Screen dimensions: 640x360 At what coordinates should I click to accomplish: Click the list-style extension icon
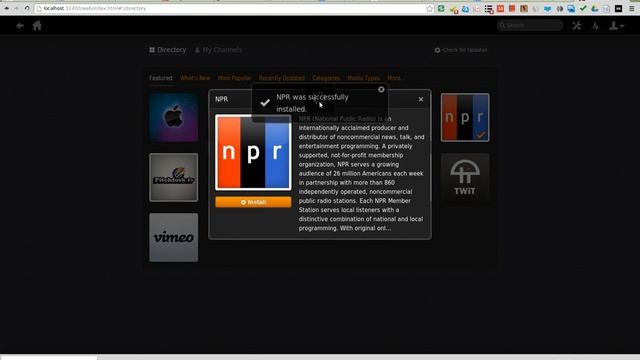coord(489,9)
